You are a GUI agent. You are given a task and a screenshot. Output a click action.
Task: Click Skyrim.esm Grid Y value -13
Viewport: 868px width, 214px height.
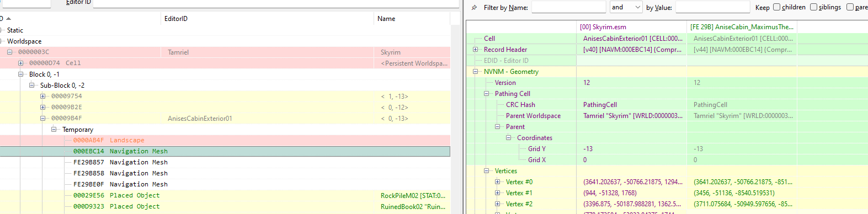[x=588, y=149]
